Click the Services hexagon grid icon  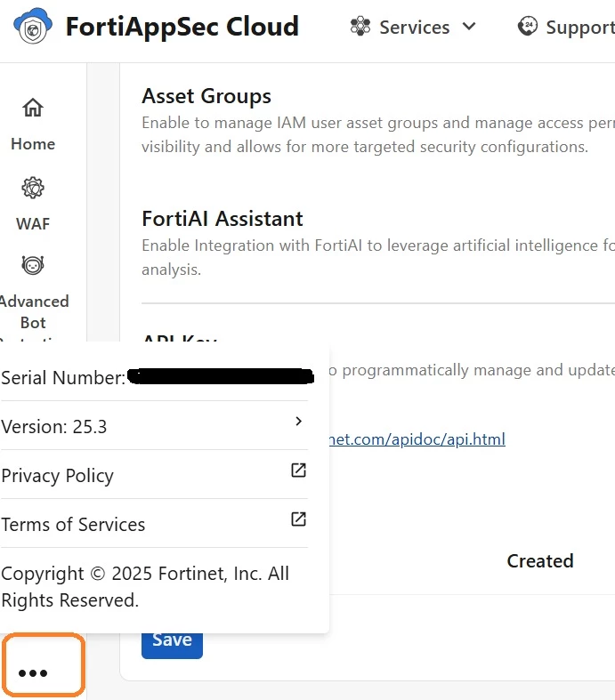360,27
